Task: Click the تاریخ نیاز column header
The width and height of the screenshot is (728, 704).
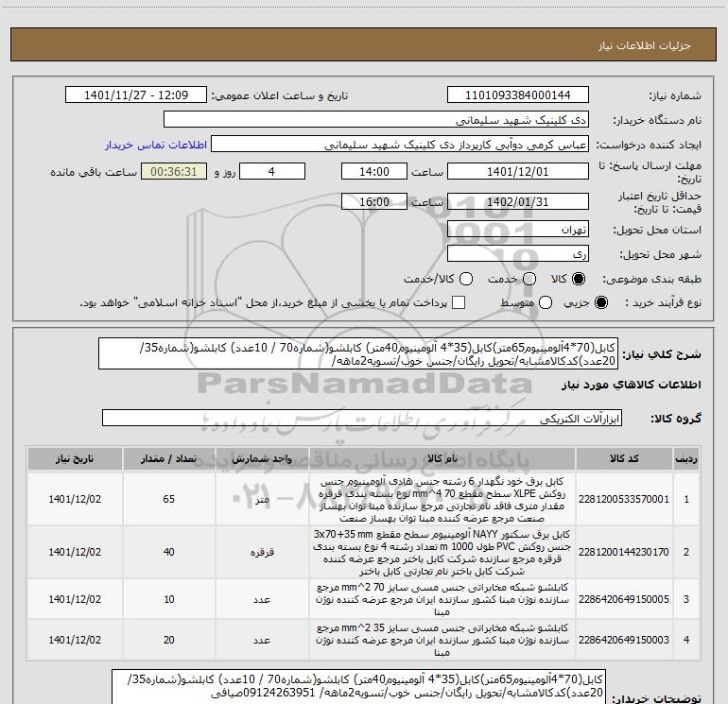Action: click(x=75, y=459)
